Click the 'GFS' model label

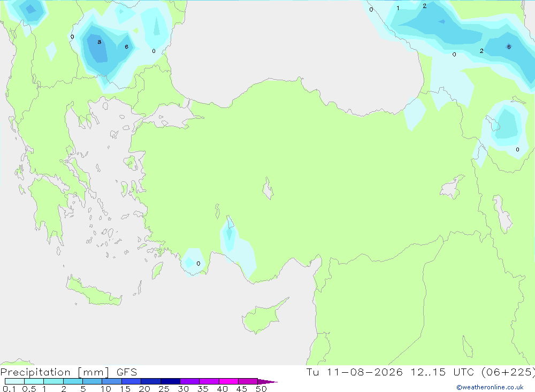[127, 372]
